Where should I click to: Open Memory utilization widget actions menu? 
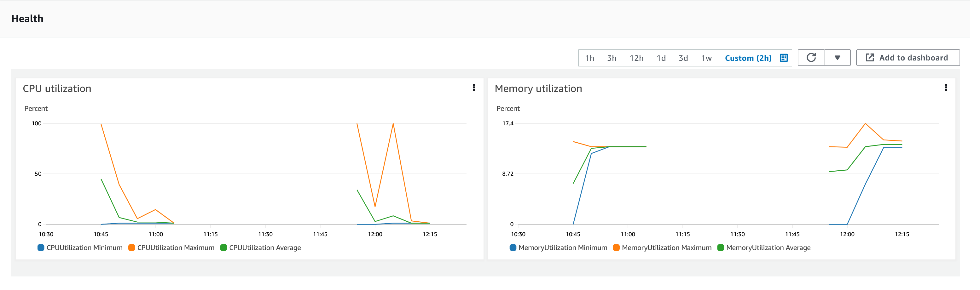[955, 88]
